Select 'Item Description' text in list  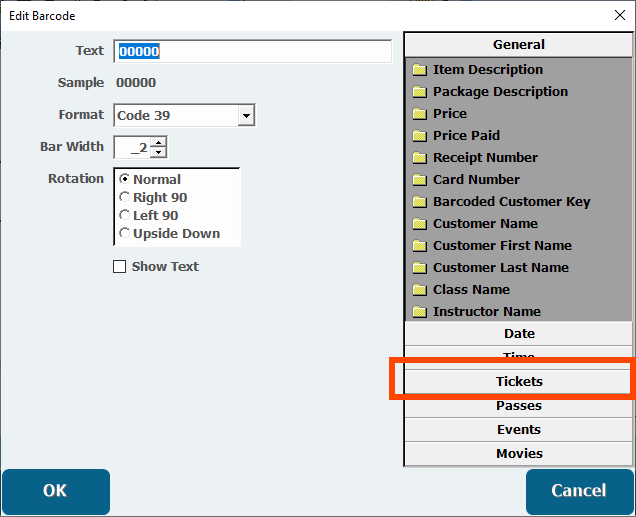(488, 70)
